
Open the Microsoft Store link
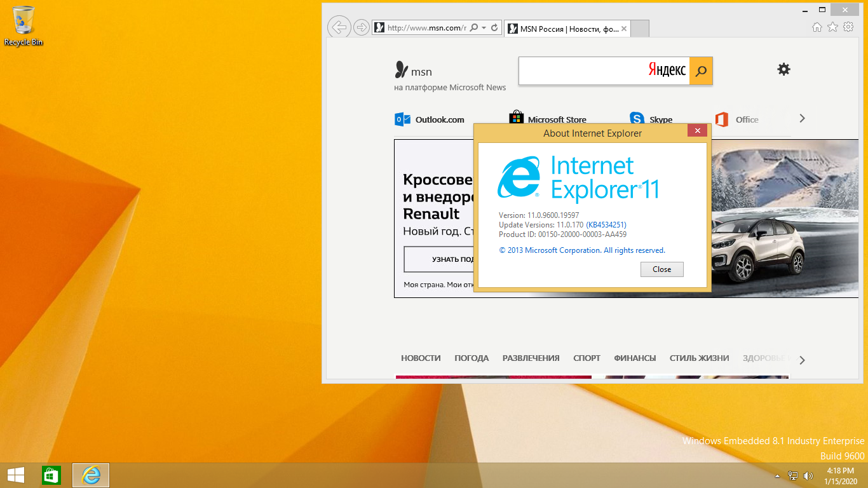tap(548, 119)
